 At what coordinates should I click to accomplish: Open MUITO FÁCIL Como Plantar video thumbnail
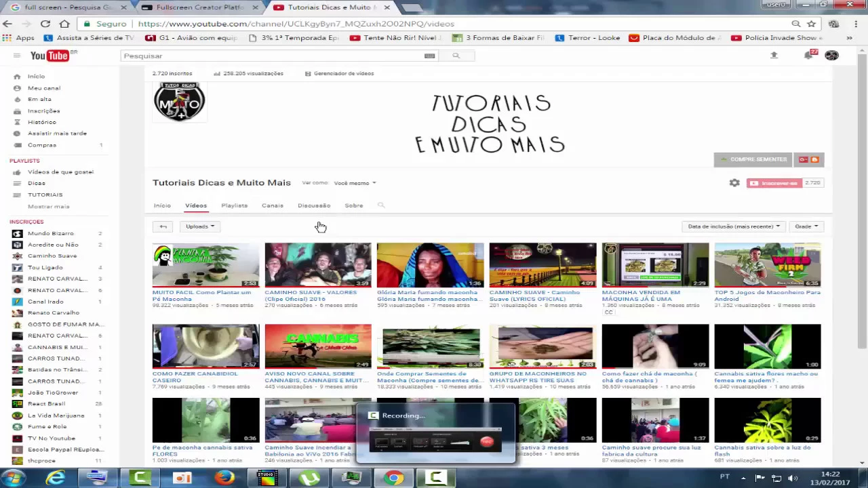click(x=205, y=265)
